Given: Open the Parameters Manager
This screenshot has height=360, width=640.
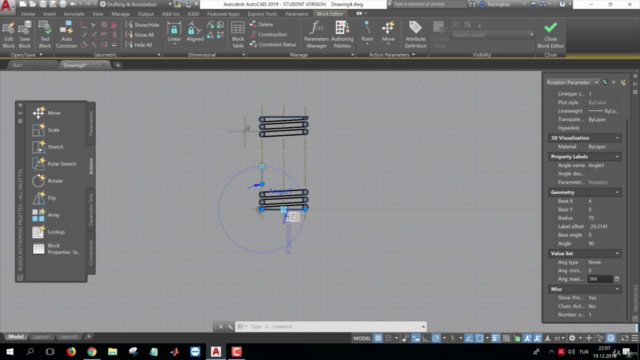Looking at the screenshot, I should pos(316,35).
